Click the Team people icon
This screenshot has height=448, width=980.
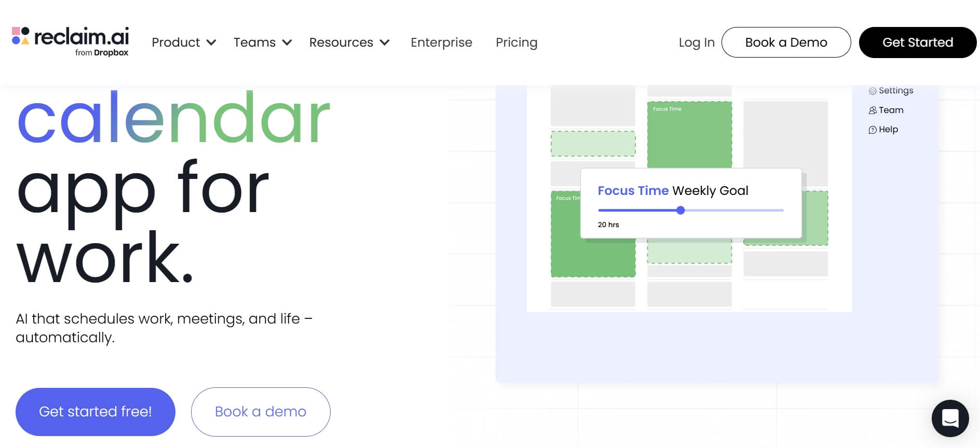pos(873,110)
